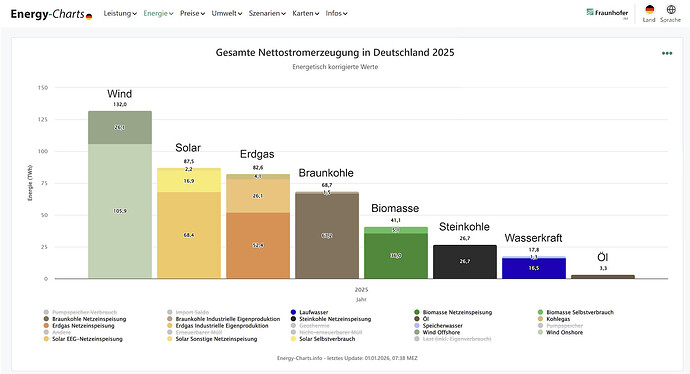The image size is (690, 374).
Task: Toggle Solar EEG-Netzeinspeisung series
Action: tap(83, 339)
